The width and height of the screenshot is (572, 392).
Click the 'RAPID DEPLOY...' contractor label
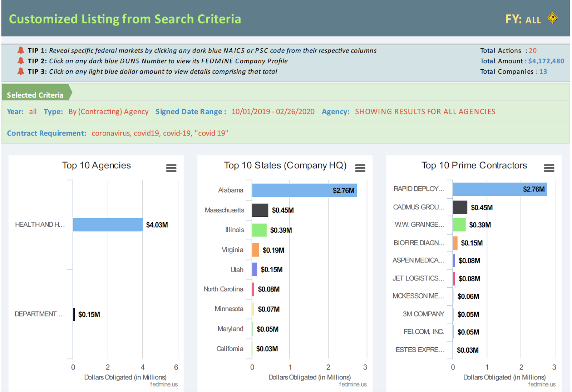(x=419, y=189)
